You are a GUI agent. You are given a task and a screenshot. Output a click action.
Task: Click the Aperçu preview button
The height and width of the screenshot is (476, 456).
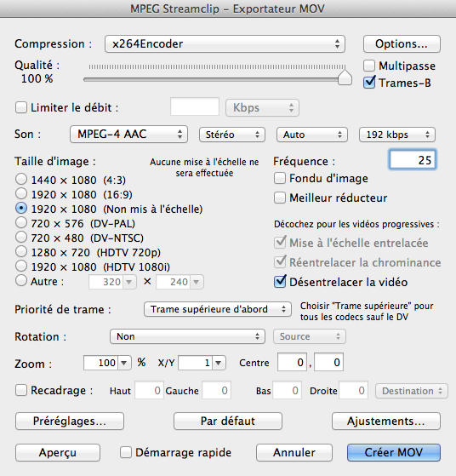pos(58,453)
